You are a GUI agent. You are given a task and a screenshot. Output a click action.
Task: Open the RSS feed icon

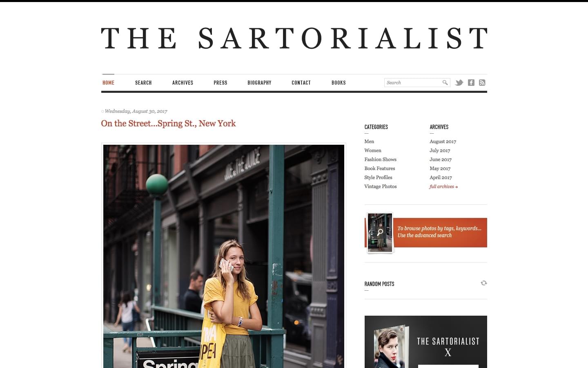point(482,83)
